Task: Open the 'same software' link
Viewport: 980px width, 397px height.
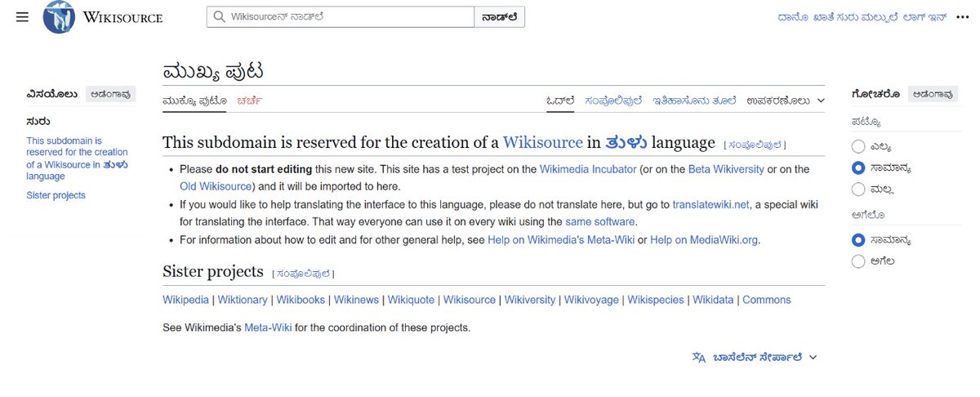Action: [x=600, y=221]
